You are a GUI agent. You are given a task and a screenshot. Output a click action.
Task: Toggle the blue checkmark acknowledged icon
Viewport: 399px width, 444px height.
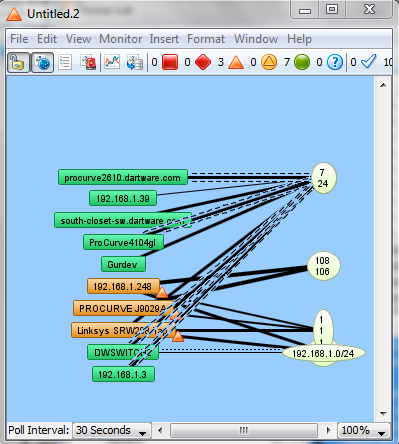tap(368, 62)
